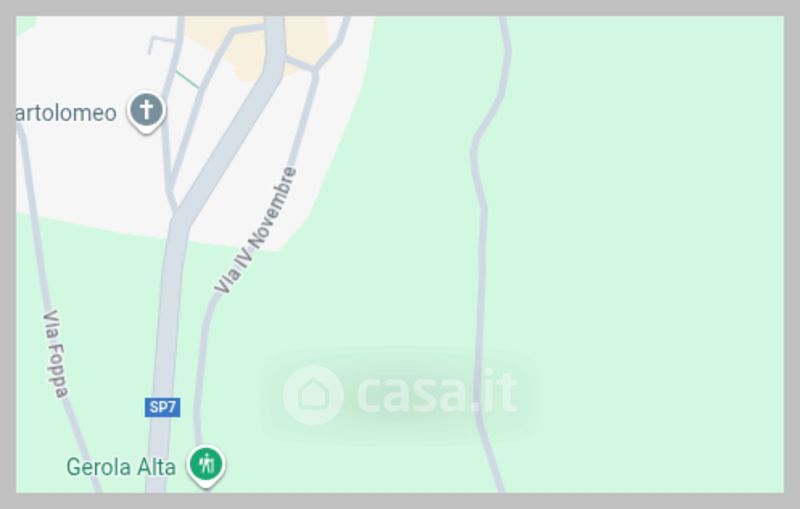Screen dimensions: 800x509
Task: Click the blue SP7 road shield
Action: coord(162,407)
